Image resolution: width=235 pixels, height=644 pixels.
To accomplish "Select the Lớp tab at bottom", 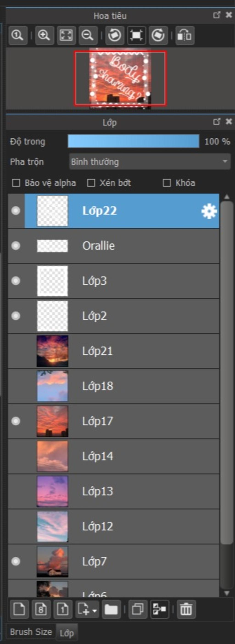I will pyautogui.click(x=67, y=633).
